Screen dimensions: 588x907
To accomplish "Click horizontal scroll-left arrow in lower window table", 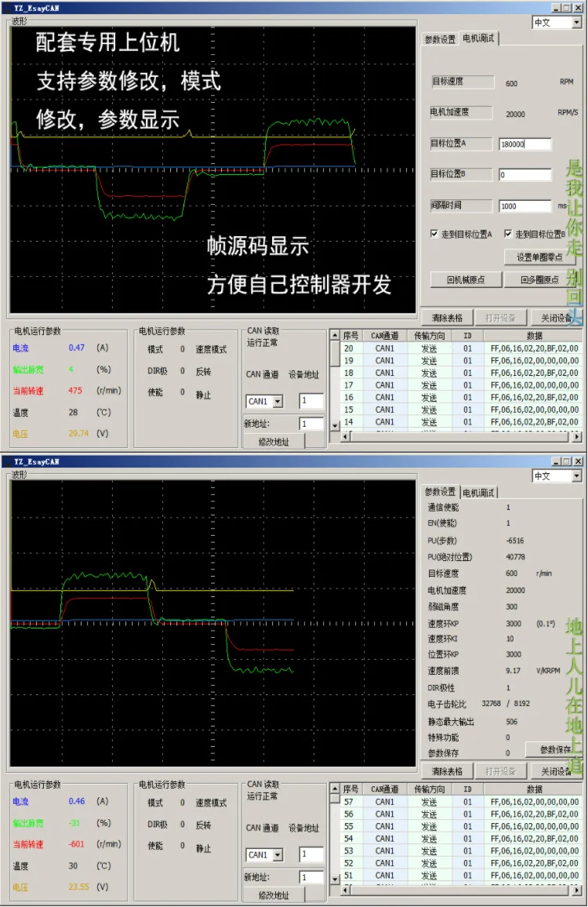I will (x=345, y=891).
